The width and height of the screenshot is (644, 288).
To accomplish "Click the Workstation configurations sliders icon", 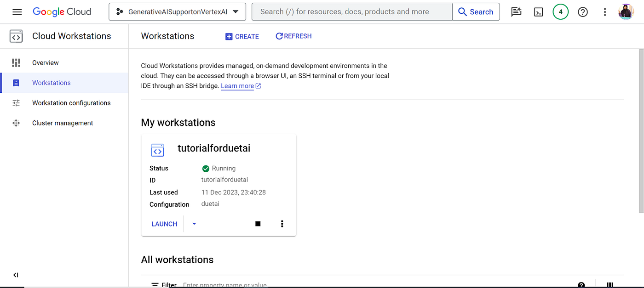I will [x=16, y=103].
